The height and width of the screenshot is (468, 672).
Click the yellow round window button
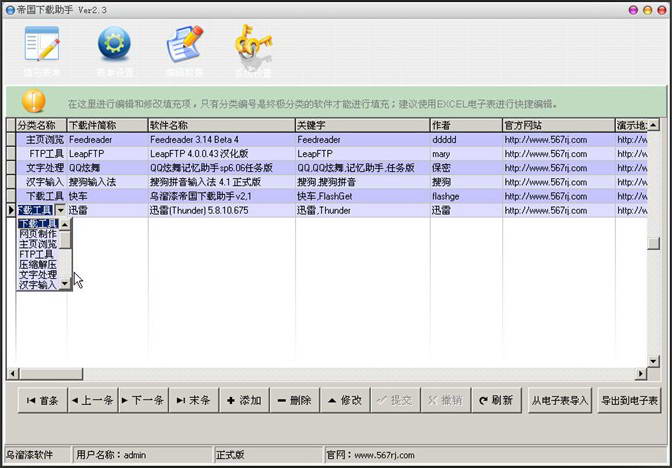point(648,10)
